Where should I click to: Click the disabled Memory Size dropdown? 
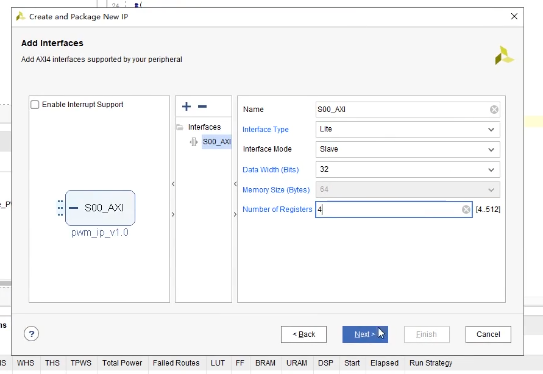pyautogui.click(x=408, y=190)
